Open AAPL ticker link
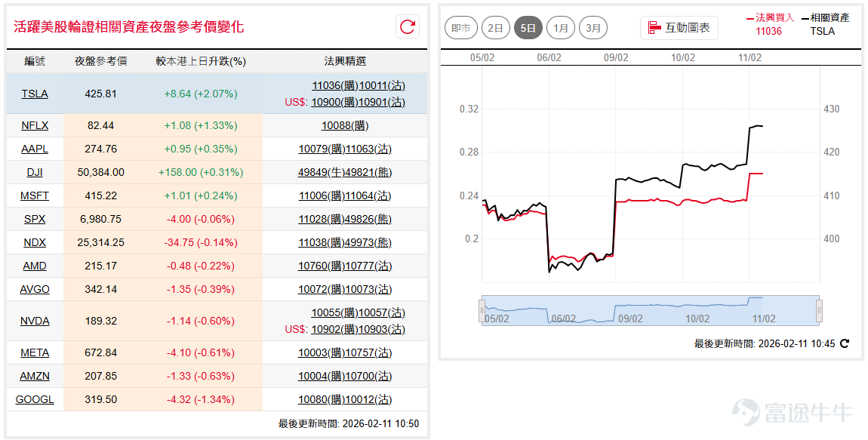Image resolution: width=868 pixels, height=440 pixels. pos(35,149)
